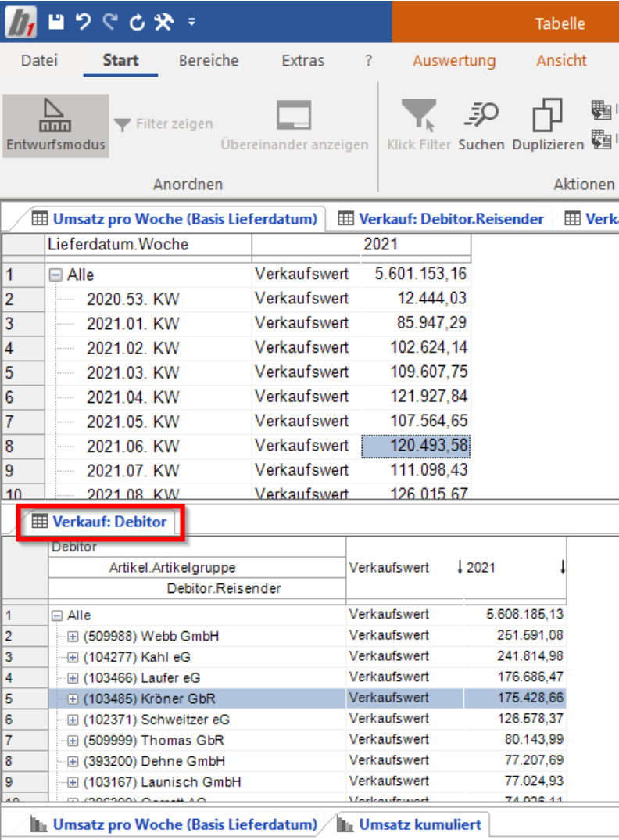Click the save disk icon in title bar
Viewport: 619px width, 840px height.
point(56,21)
